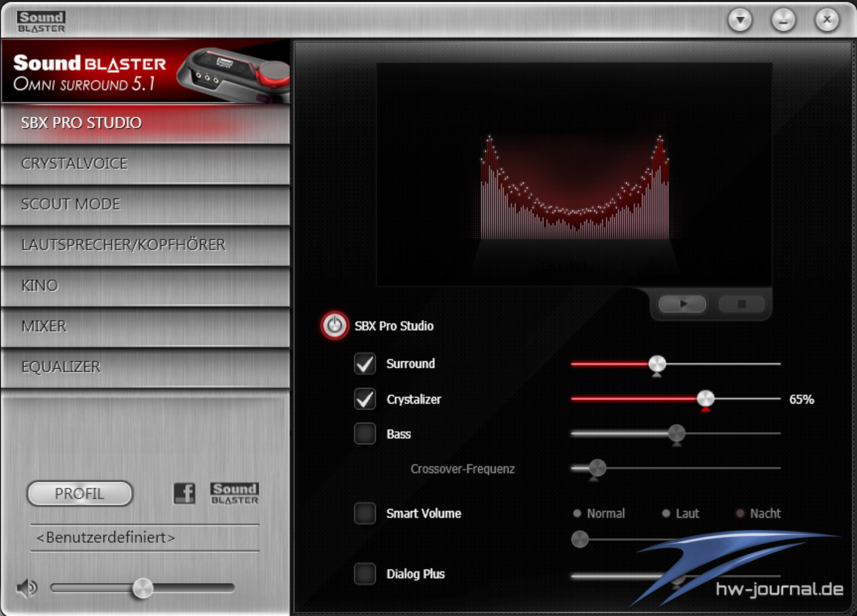The height and width of the screenshot is (616, 857).
Task: Click the Sound Blaster logo in title bar
Action: (41, 21)
